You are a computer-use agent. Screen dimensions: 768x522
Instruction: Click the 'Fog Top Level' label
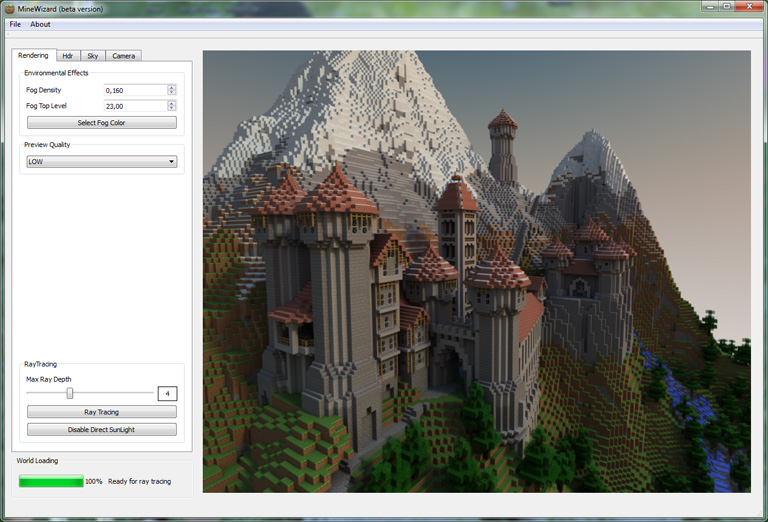(x=46, y=106)
